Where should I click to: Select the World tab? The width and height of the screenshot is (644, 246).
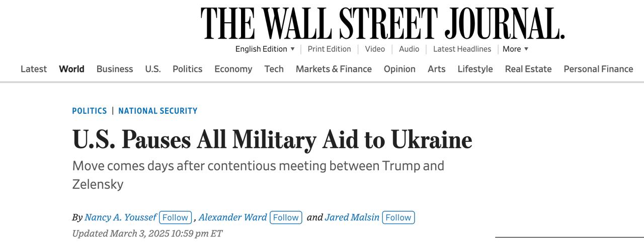(x=71, y=69)
